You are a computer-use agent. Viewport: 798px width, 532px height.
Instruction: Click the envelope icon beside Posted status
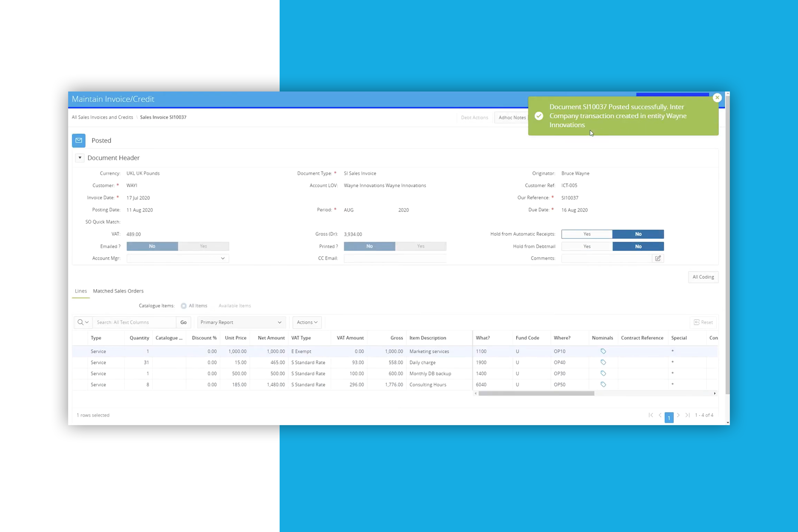click(79, 140)
